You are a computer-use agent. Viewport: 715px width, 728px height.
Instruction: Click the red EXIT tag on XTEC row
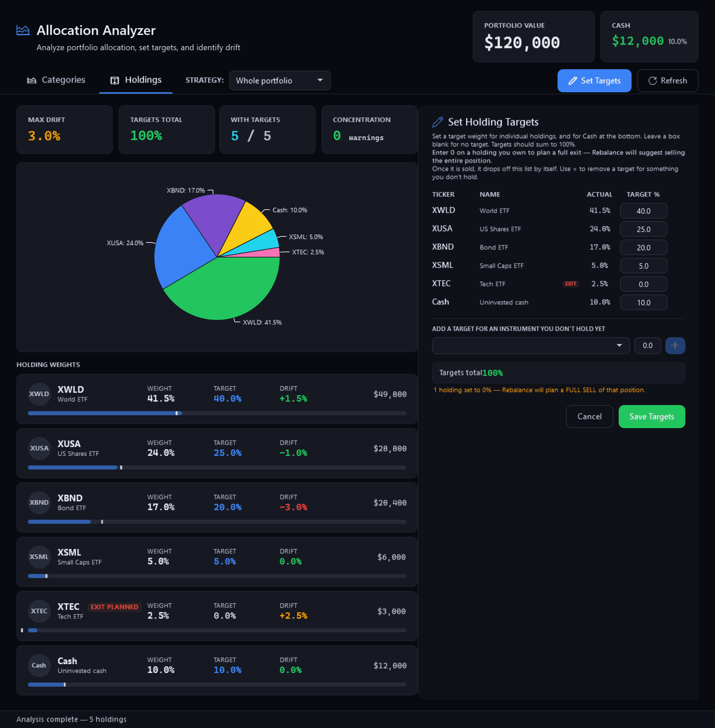(571, 284)
